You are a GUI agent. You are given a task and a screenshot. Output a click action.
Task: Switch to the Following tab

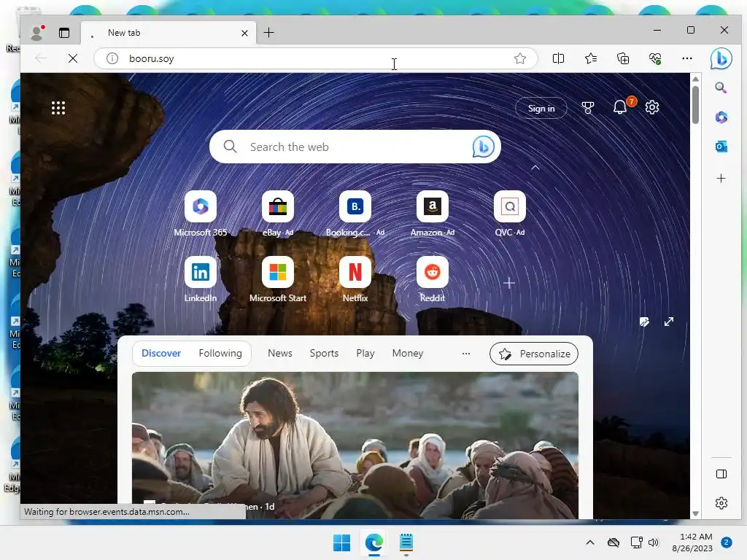pyautogui.click(x=220, y=354)
